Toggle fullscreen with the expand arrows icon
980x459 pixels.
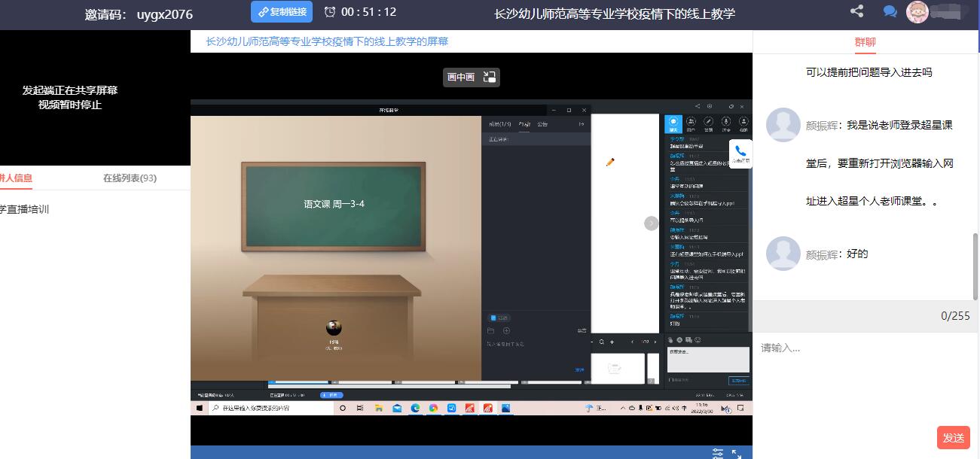(x=737, y=453)
